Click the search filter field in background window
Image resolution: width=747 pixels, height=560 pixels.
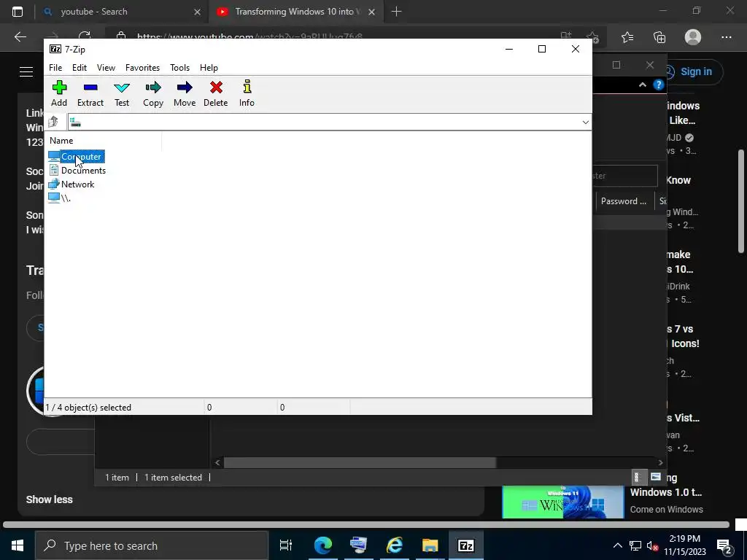[x=625, y=176]
